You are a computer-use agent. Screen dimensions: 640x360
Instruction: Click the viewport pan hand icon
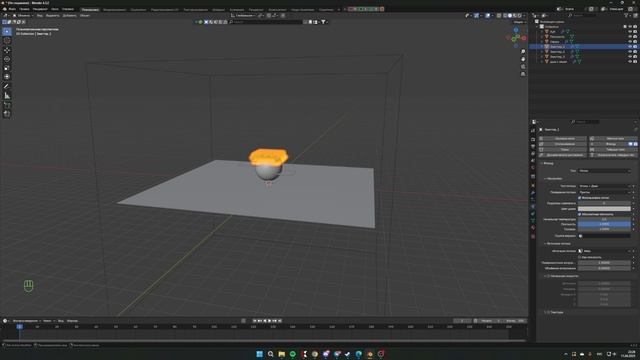523,59
